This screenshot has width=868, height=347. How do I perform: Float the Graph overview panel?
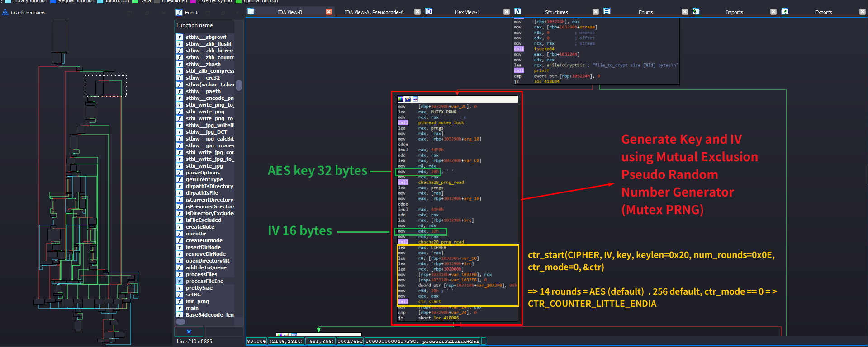coord(147,13)
